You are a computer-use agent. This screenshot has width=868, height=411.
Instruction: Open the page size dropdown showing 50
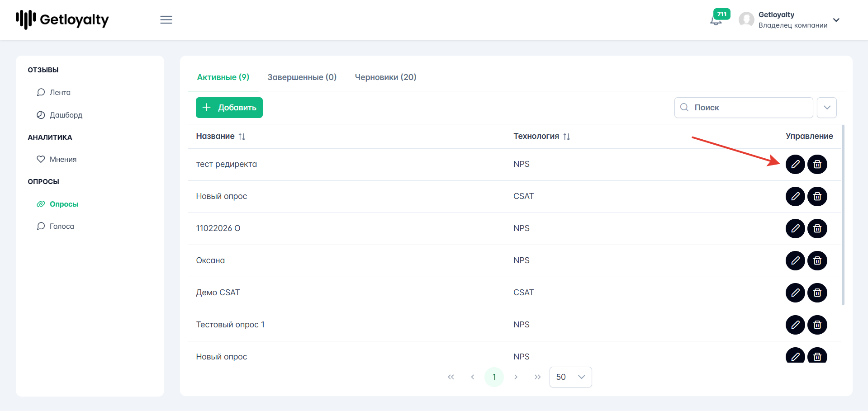click(570, 377)
